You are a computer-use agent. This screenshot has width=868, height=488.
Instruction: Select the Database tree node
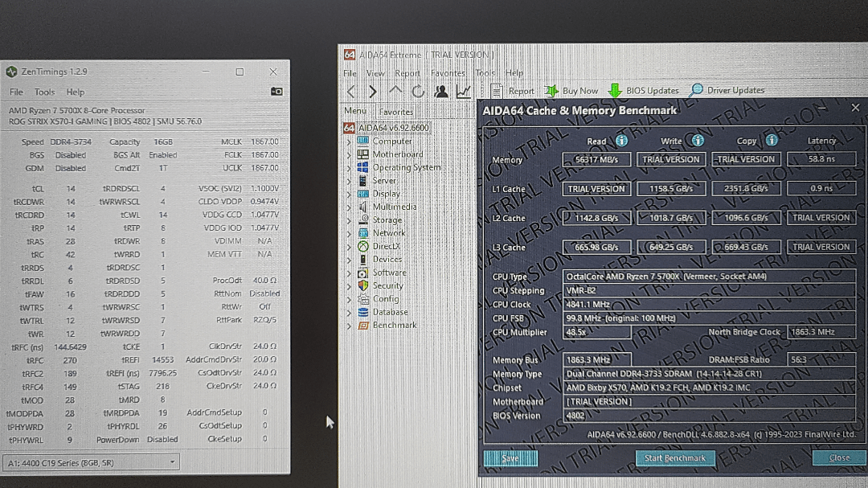click(x=391, y=312)
